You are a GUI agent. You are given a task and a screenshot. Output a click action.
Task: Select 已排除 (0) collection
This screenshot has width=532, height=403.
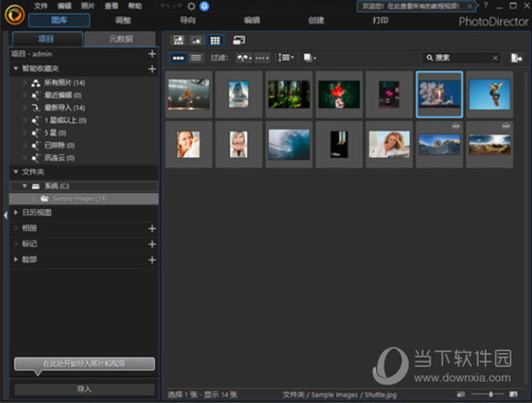coord(59,145)
